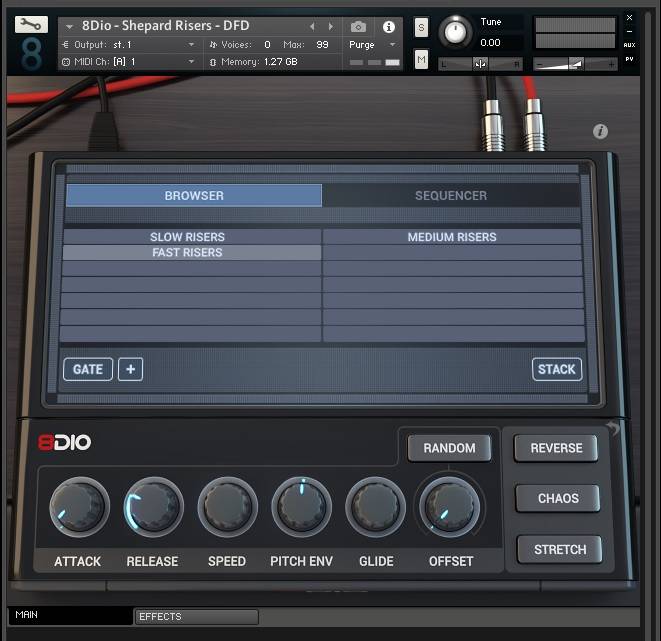
Task: Open the header instrument info icon
Action: coord(389,26)
